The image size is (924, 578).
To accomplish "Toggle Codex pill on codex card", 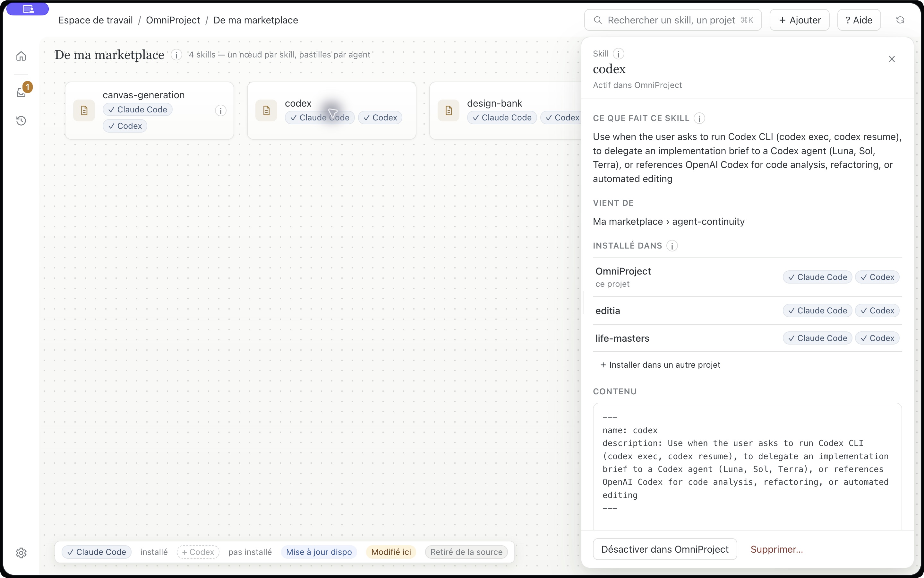I will (x=380, y=118).
